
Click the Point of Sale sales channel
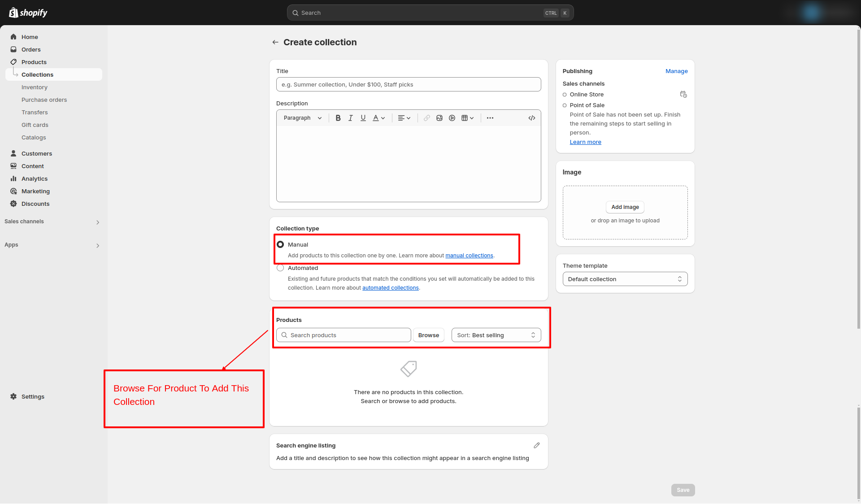pos(587,105)
